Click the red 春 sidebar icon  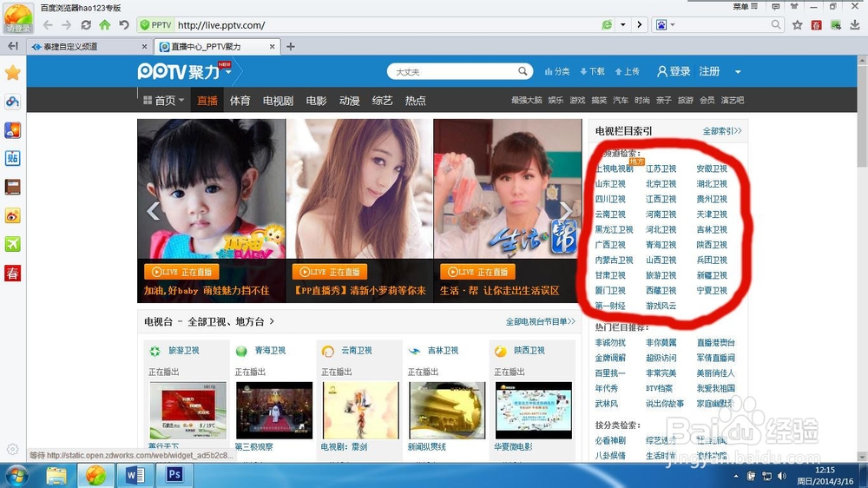pos(13,273)
